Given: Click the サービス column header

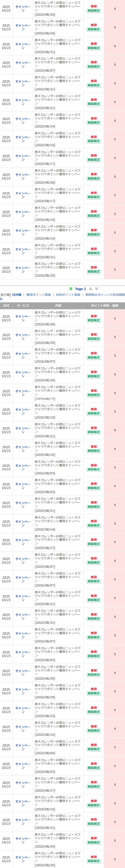Looking at the screenshot, I should pyautogui.click(x=23, y=306).
